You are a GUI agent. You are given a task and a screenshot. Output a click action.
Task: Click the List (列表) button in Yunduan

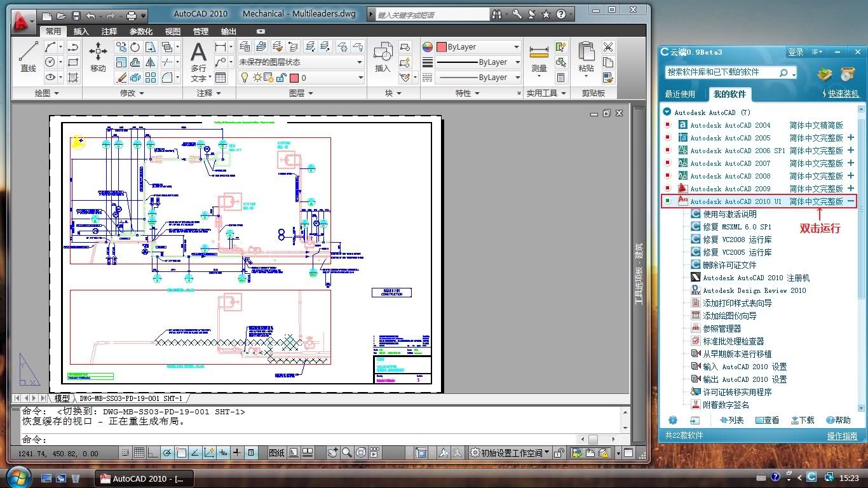click(731, 420)
